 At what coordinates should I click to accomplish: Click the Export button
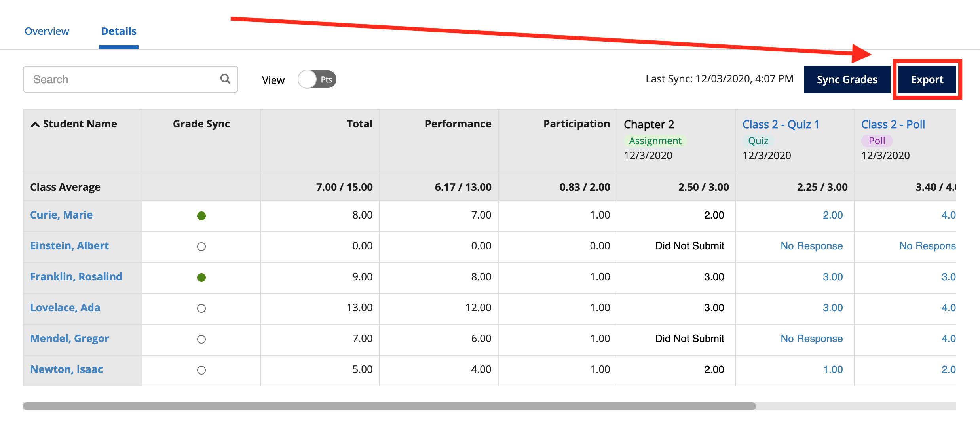coord(927,79)
